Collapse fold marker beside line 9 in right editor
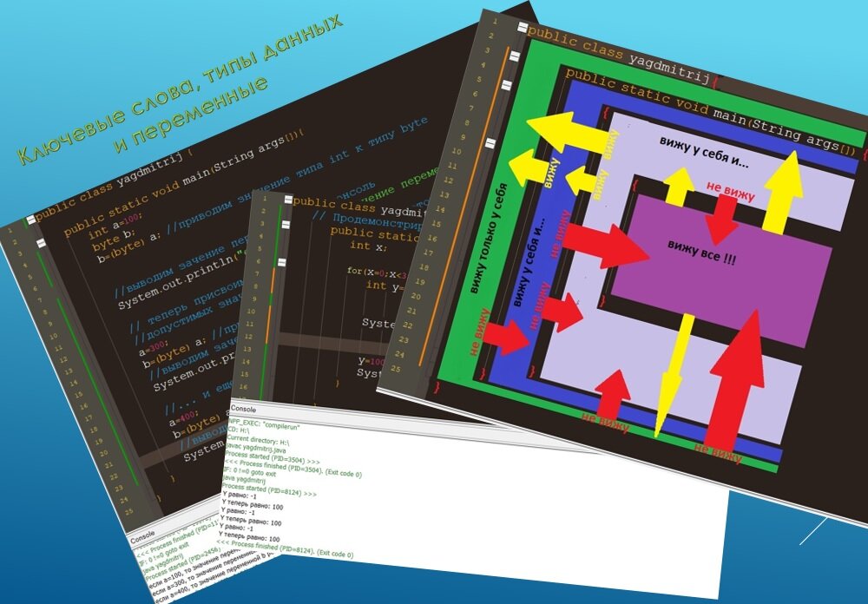This screenshot has height=604, width=868. tap(490, 143)
